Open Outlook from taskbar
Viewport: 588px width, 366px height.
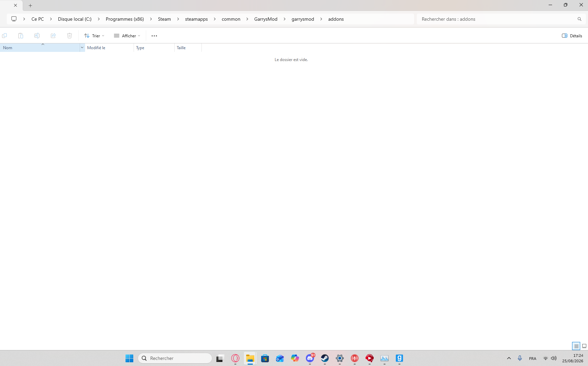point(280,358)
